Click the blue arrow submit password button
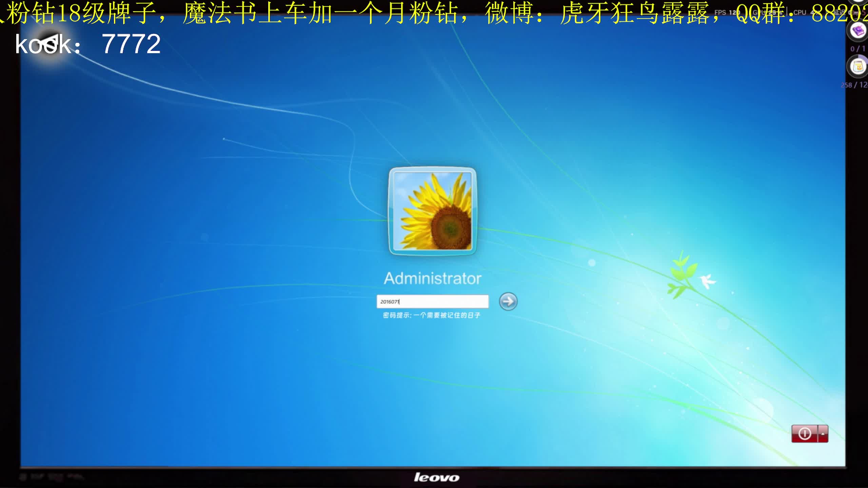 508,301
